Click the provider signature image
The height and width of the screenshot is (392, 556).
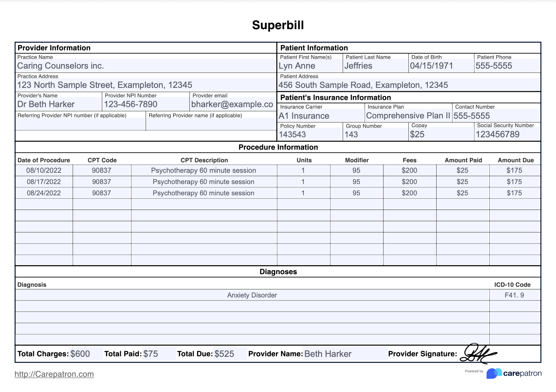pos(478,354)
